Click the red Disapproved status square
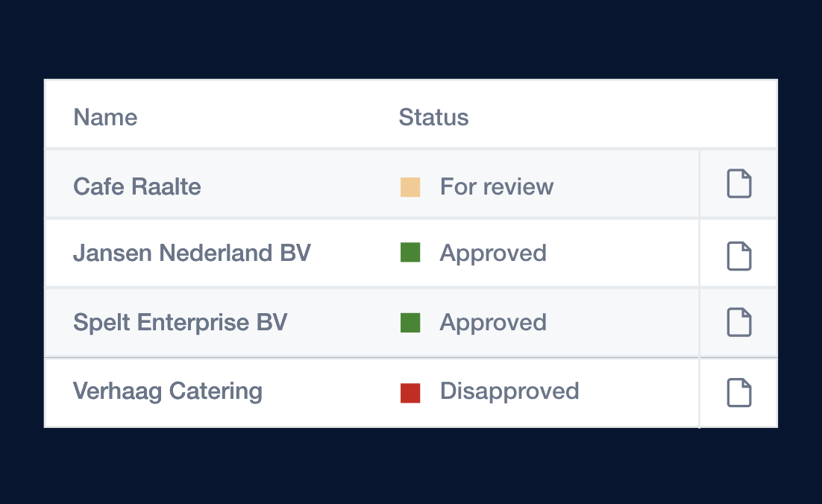Image resolution: width=822 pixels, height=504 pixels. point(410,393)
